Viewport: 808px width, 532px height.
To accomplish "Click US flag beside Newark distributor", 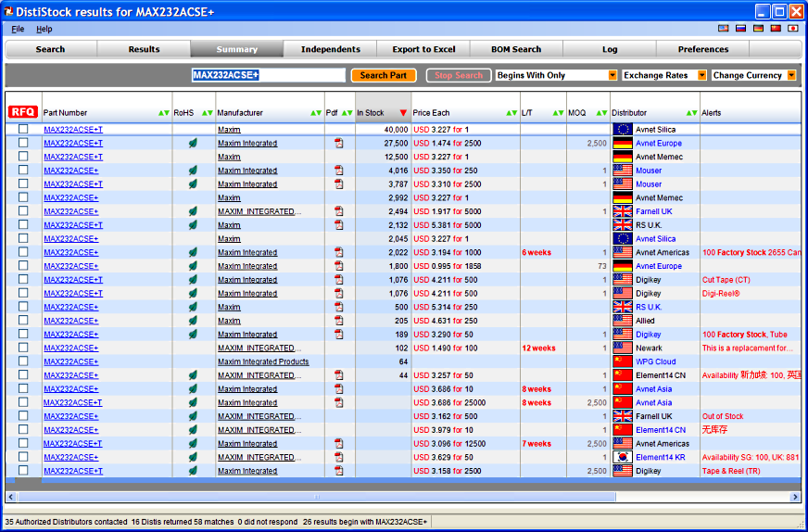I will tap(623, 348).
